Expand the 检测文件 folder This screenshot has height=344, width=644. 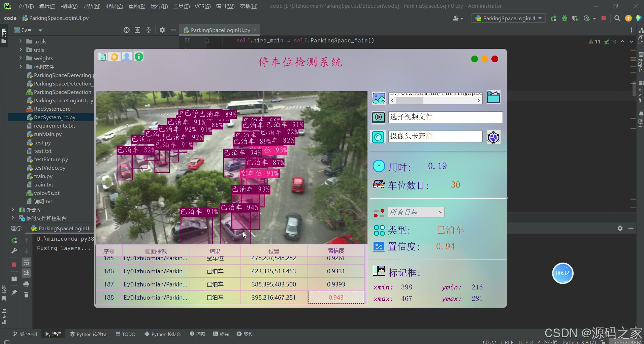tap(21, 66)
